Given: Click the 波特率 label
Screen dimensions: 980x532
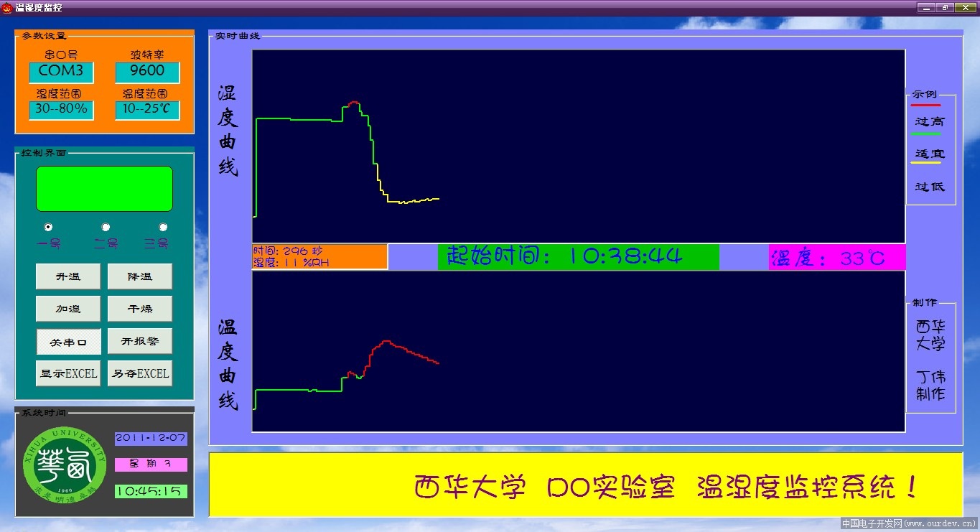Looking at the screenshot, I should [x=147, y=55].
